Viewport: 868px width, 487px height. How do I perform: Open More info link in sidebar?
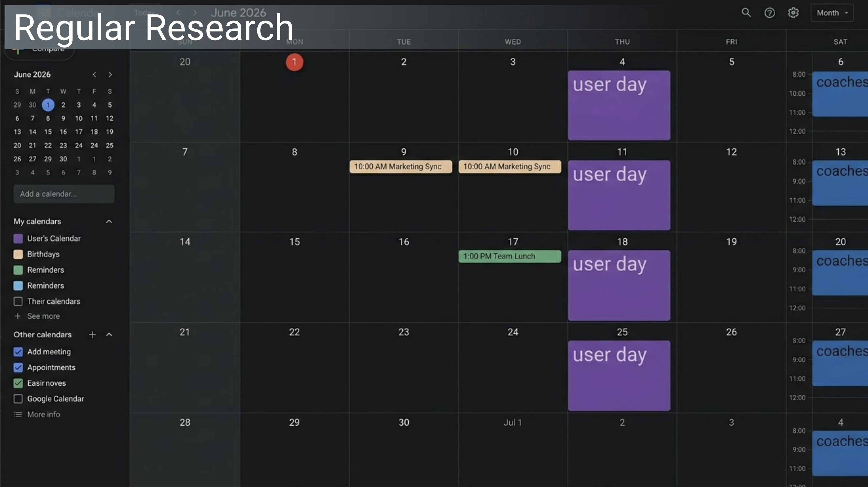(x=44, y=414)
